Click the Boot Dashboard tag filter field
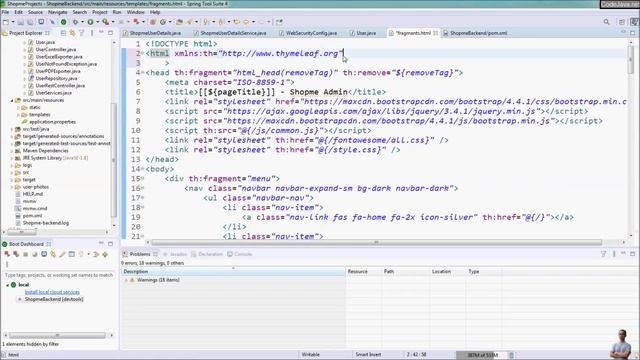 point(59,275)
